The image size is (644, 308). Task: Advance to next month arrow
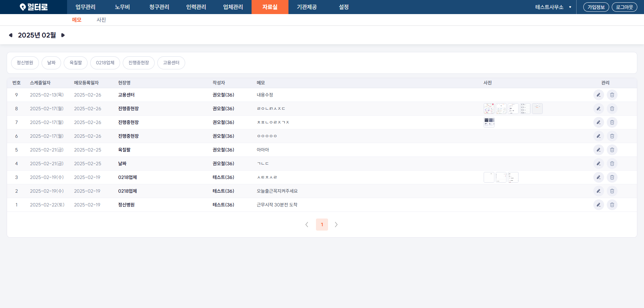[x=63, y=35]
